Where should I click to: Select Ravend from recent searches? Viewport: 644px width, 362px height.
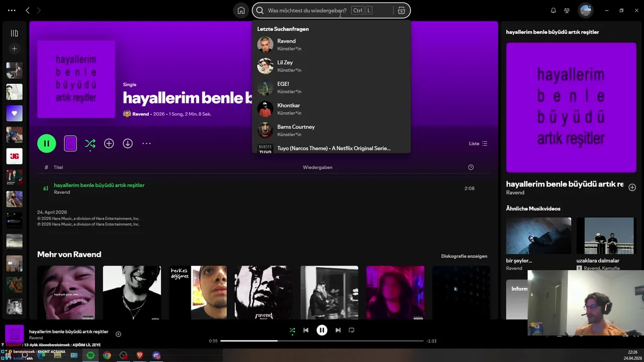tap(331, 44)
